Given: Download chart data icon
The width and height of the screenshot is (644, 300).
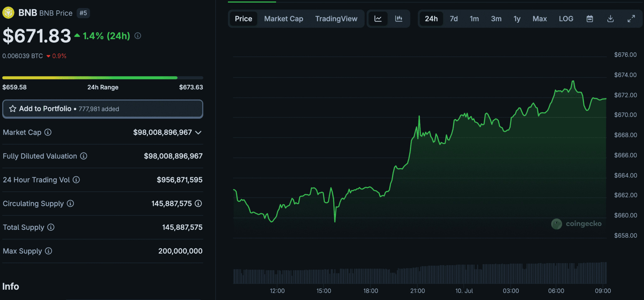Looking at the screenshot, I should pos(610,19).
